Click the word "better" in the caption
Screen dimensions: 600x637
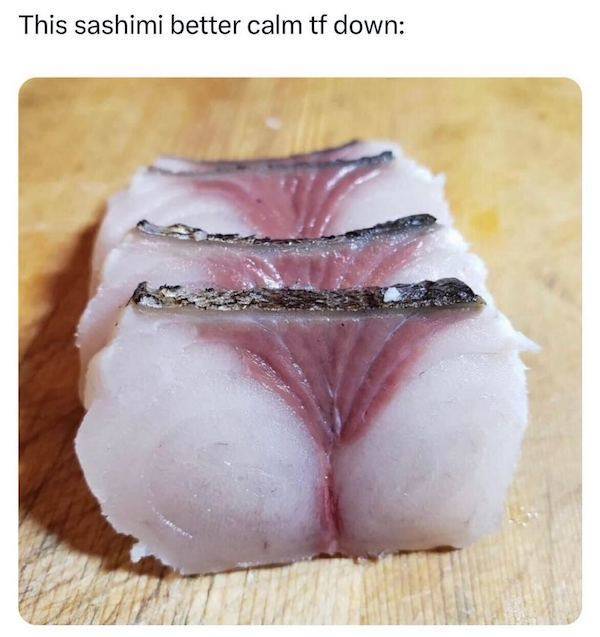click(205, 25)
